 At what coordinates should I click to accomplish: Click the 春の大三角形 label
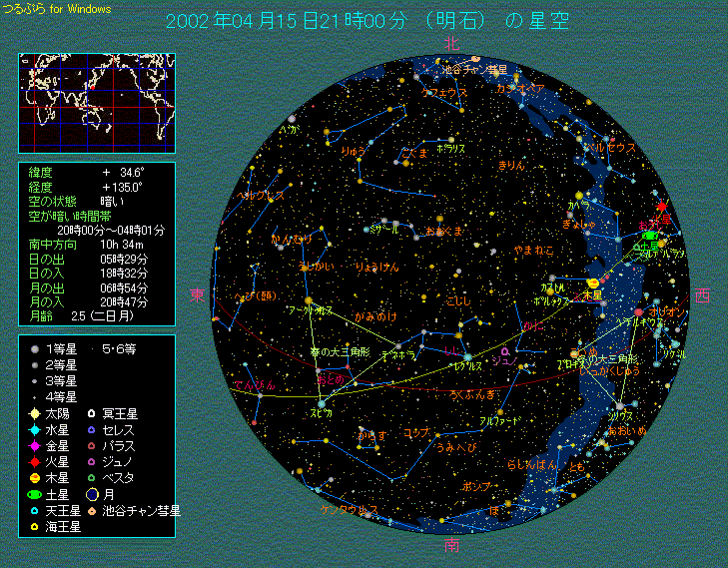click(x=341, y=351)
